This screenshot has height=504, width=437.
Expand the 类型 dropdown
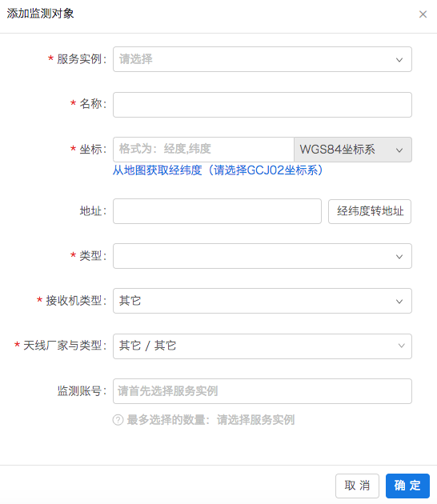[262, 256]
